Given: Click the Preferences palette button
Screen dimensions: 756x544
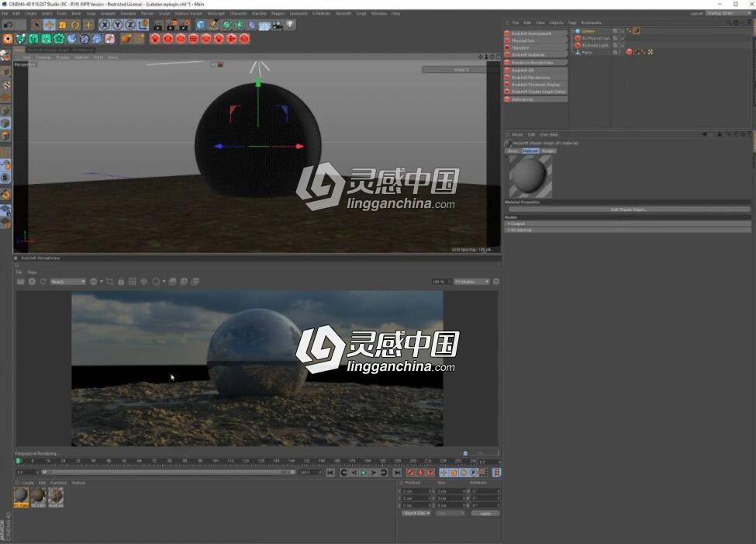Looking at the screenshot, I should (535, 99).
